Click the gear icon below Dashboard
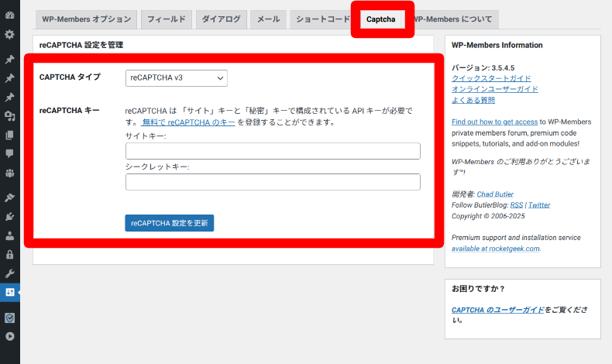 point(10,34)
